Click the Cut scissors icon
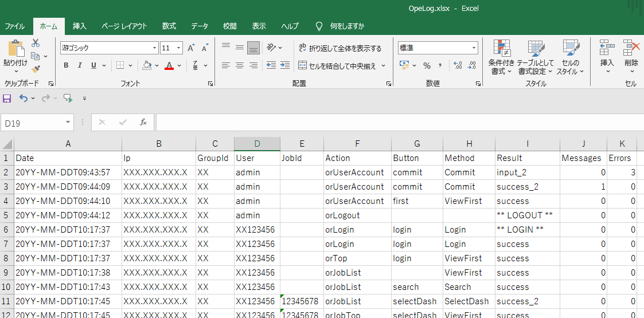This screenshot has height=318, width=644. click(36, 42)
